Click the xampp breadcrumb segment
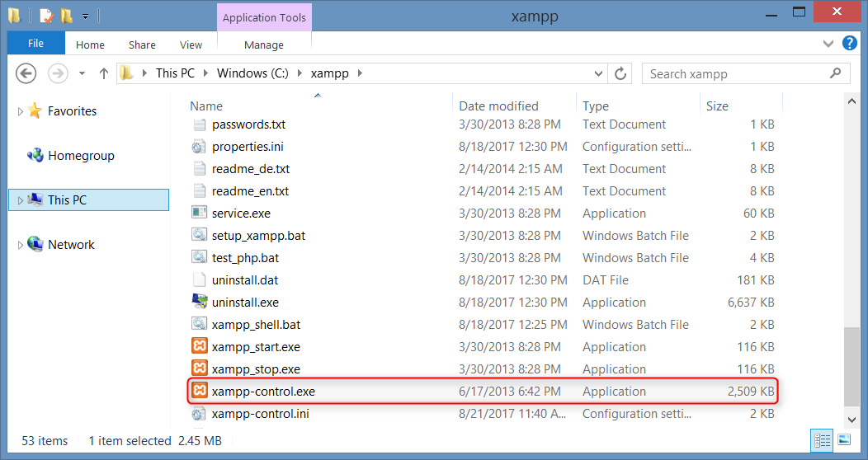 [329, 73]
